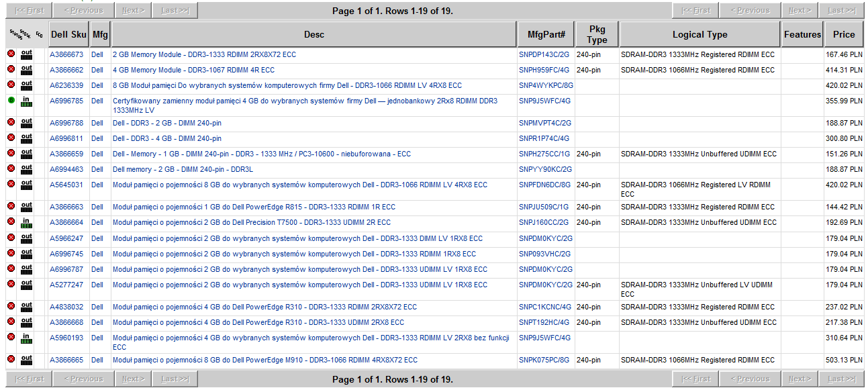868x390 pixels.
Task: Open the SKU link A6996785
Action: coord(66,101)
